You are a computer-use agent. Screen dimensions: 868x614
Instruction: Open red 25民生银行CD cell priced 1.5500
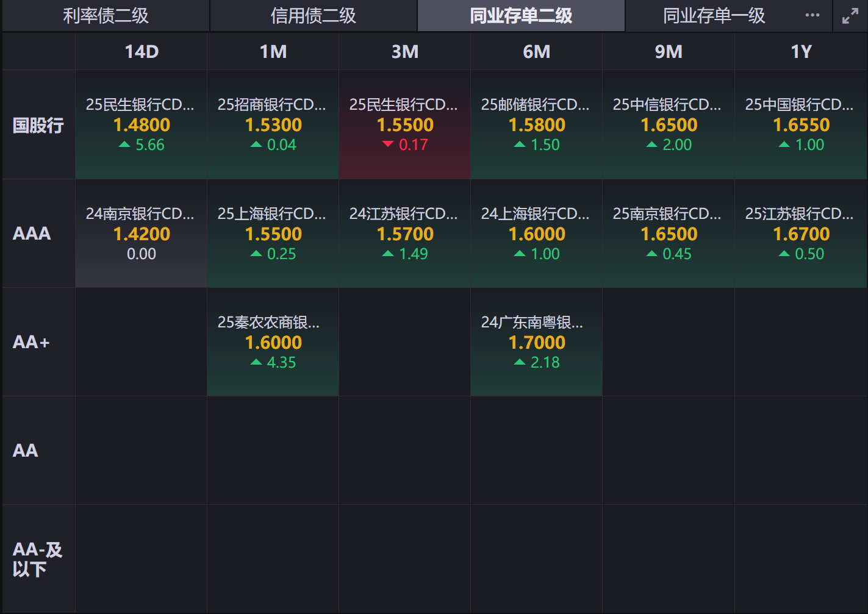pos(405,125)
